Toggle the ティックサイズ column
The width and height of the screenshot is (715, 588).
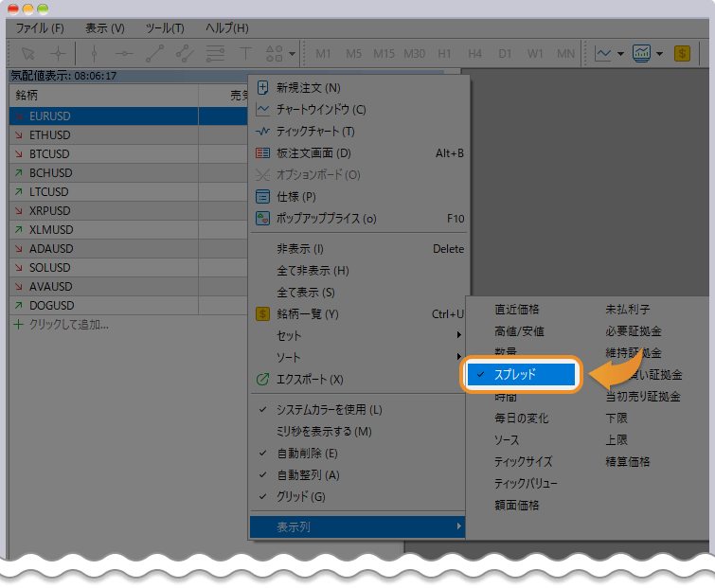(524, 461)
